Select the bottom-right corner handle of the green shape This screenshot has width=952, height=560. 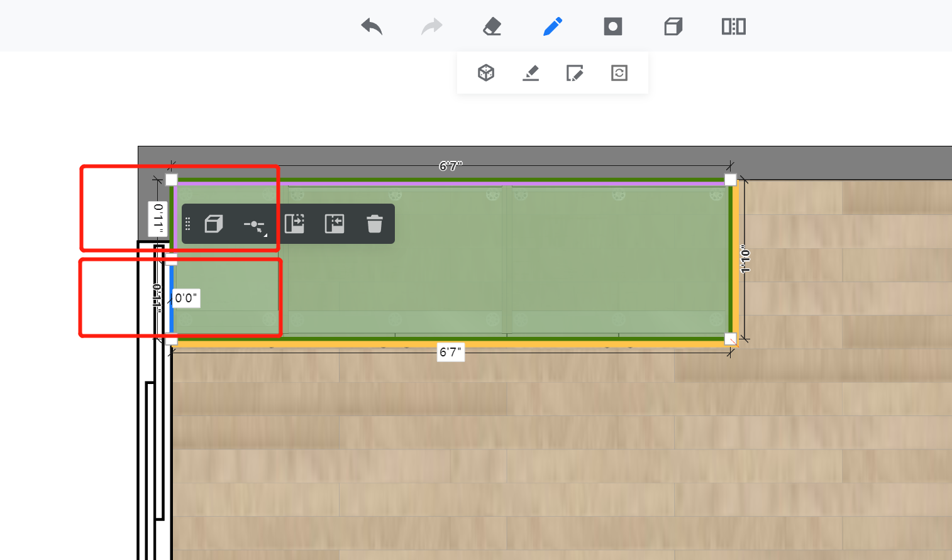(x=730, y=339)
